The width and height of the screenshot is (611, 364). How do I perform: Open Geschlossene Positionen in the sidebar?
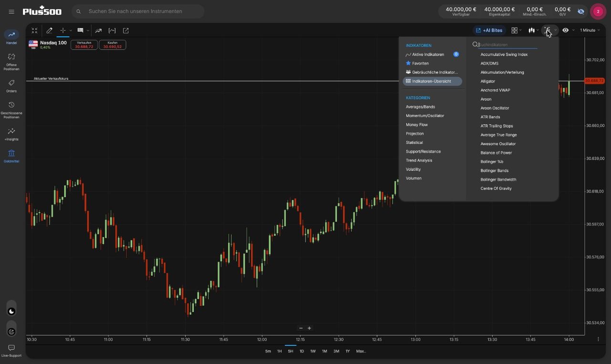(11, 110)
